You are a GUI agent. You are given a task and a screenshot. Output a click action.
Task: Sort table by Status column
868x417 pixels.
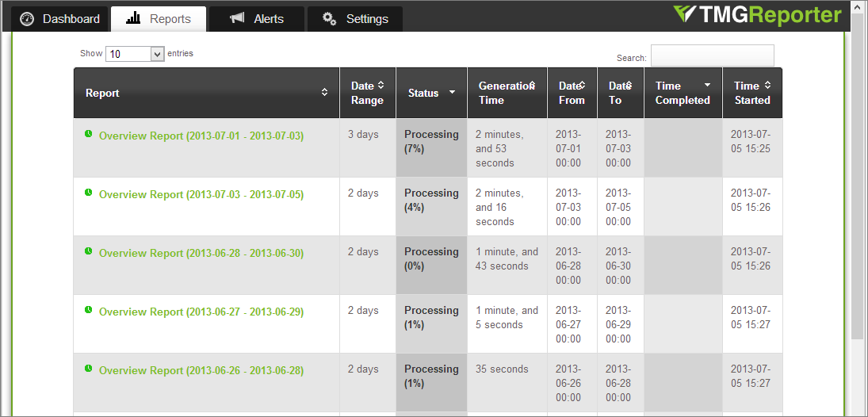point(431,93)
